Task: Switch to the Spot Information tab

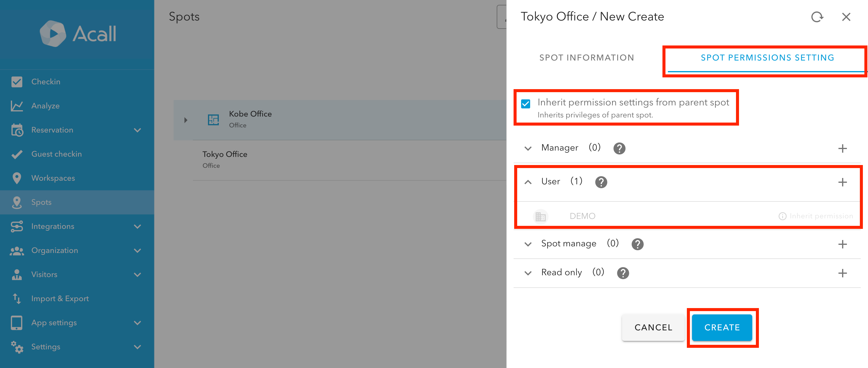Action: point(586,58)
